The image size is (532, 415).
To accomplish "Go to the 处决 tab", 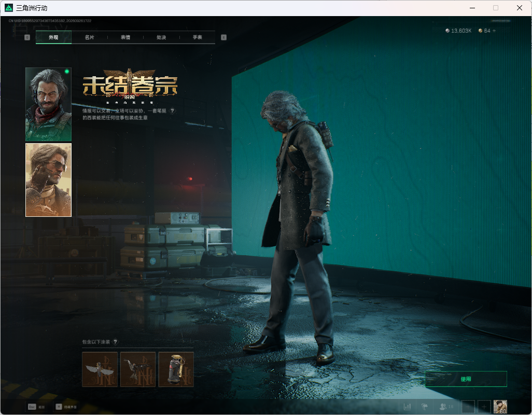I will point(161,37).
